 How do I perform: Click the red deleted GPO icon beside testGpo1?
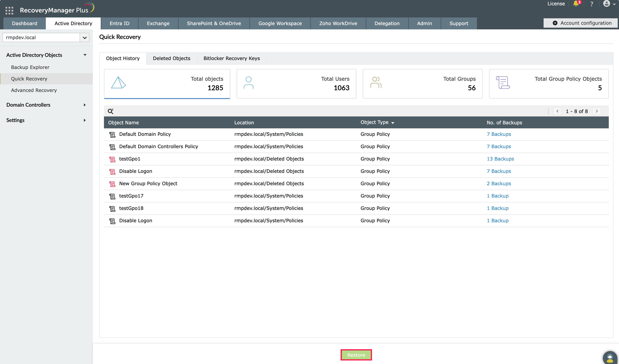[112, 159]
